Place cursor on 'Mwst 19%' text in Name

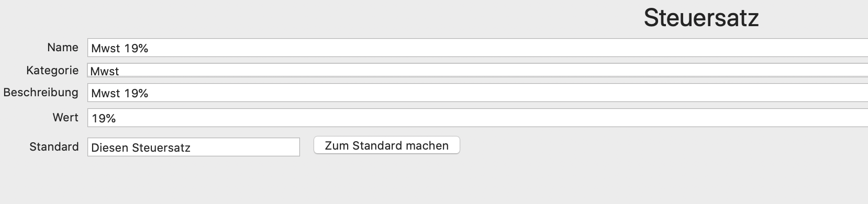tap(120, 48)
